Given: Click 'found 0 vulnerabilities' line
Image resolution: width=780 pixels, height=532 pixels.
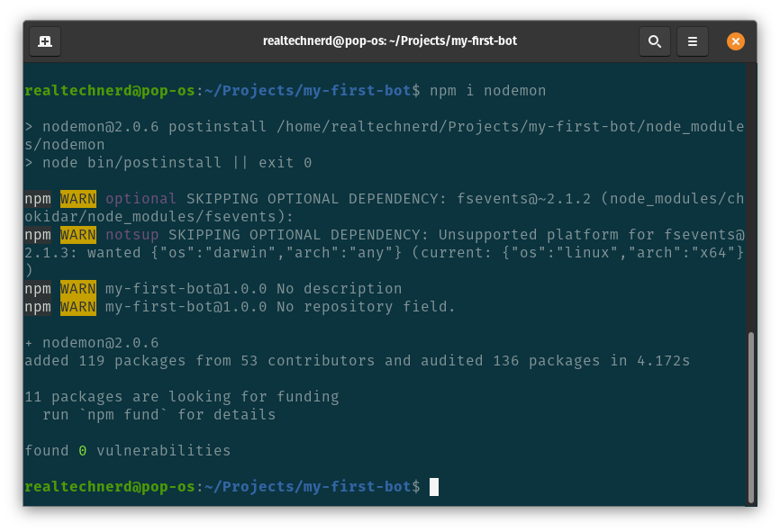Looking at the screenshot, I should point(127,450).
